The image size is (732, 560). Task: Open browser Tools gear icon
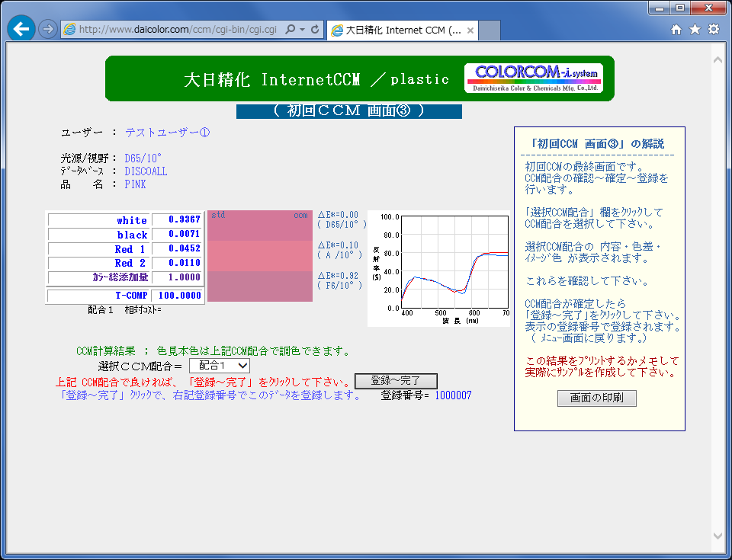[714, 30]
